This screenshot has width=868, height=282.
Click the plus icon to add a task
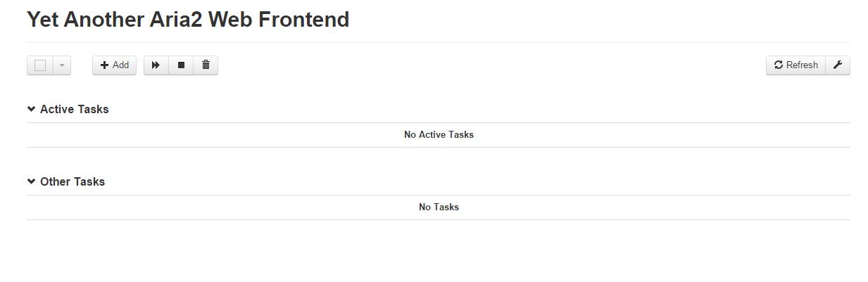coord(105,65)
